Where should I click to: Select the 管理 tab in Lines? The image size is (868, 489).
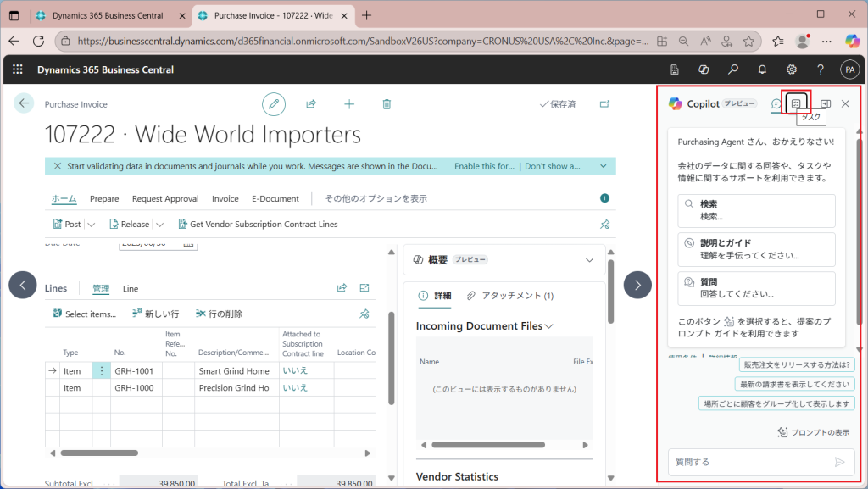101,288
